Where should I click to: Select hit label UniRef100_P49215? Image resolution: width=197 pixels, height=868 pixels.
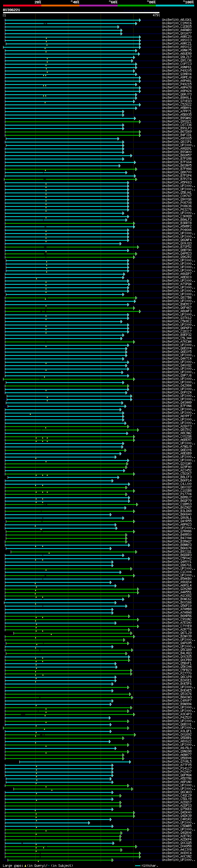[x=177, y=84]
